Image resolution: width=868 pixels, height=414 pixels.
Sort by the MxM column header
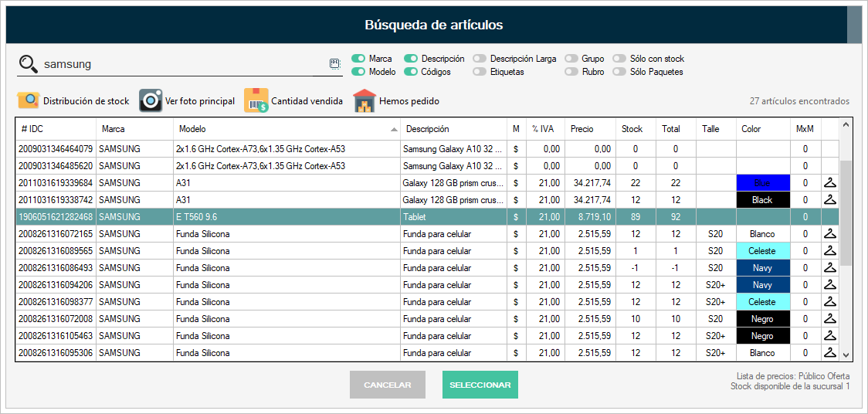(805, 129)
